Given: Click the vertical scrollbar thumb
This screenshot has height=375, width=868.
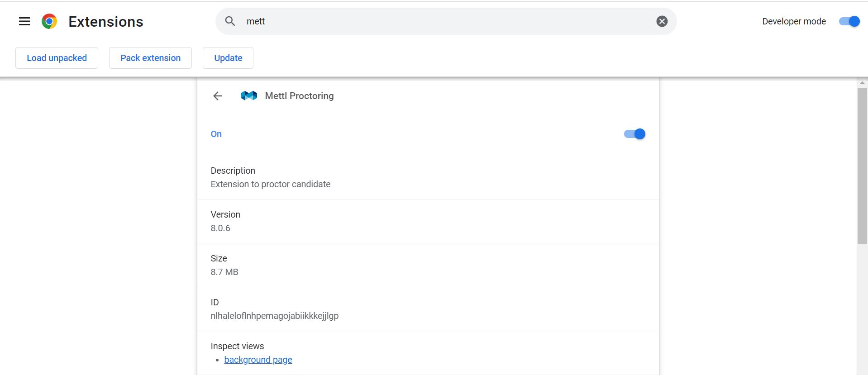Looking at the screenshot, I should point(862,166).
